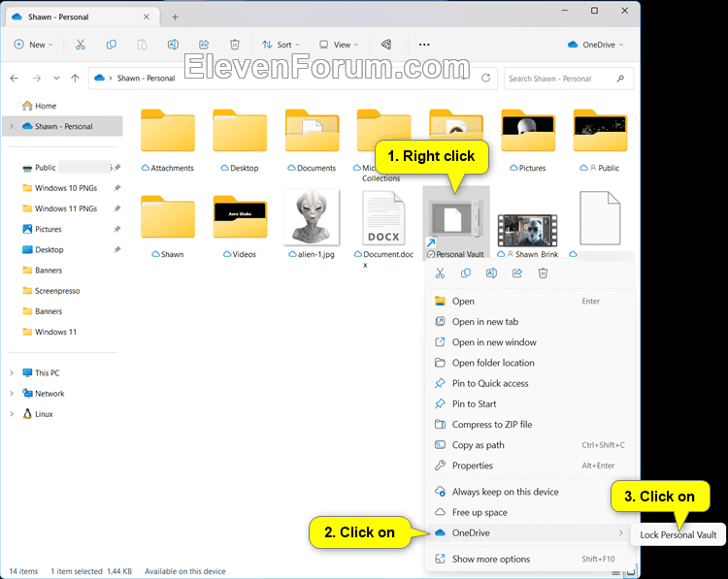Refresh the address bar location
This screenshot has width=728, height=579.
point(485,78)
